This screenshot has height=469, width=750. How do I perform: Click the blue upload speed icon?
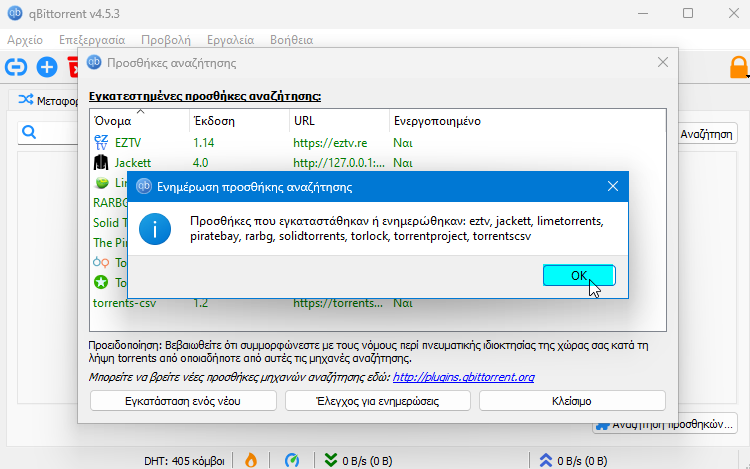click(x=546, y=460)
